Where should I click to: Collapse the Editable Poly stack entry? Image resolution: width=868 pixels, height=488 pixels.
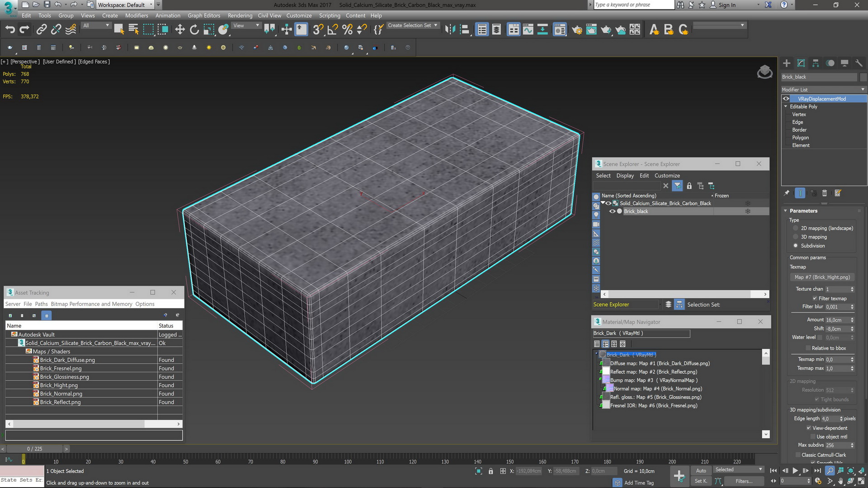786,107
